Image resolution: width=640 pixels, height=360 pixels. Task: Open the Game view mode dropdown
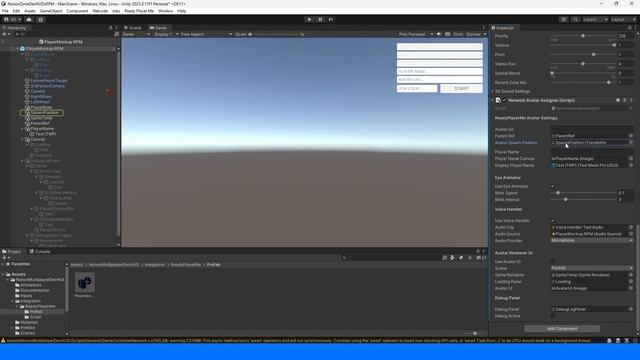pos(136,34)
